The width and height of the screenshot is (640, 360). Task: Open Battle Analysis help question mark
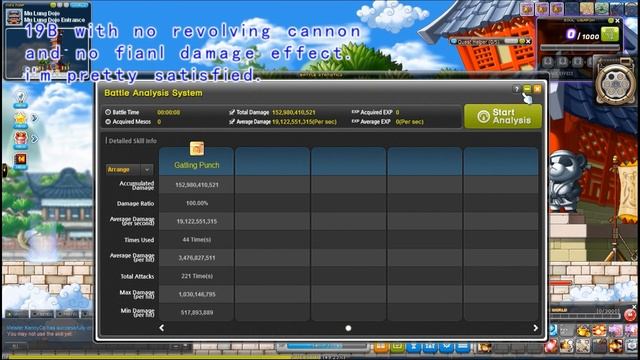tap(516, 89)
